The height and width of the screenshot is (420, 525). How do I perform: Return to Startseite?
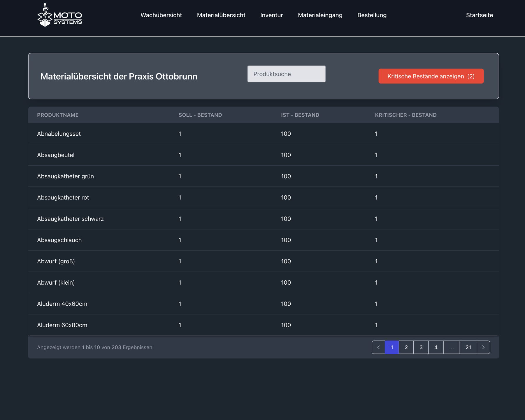479,15
